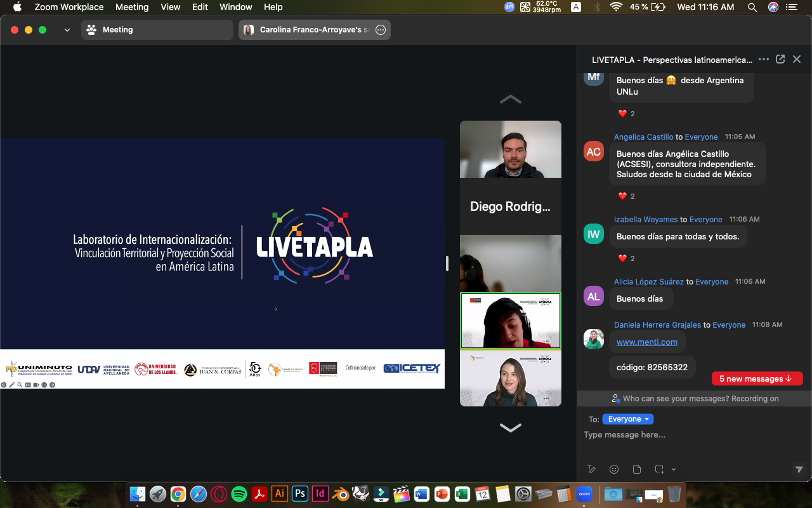Open Blender from the Dock
The height and width of the screenshot is (508, 812).
[x=341, y=493]
